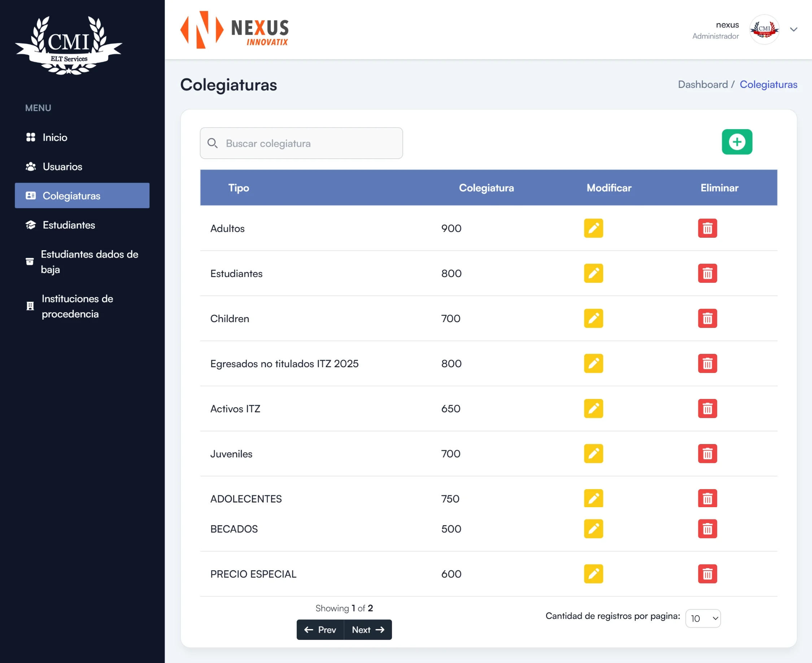Edit the Adultos row with pencil icon

pyautogui.click(x=593, y=228)
